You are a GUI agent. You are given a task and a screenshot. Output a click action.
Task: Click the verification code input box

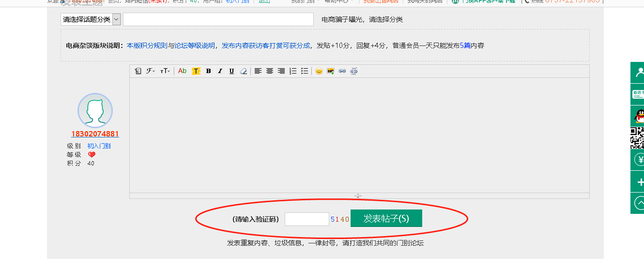point(307,219)
